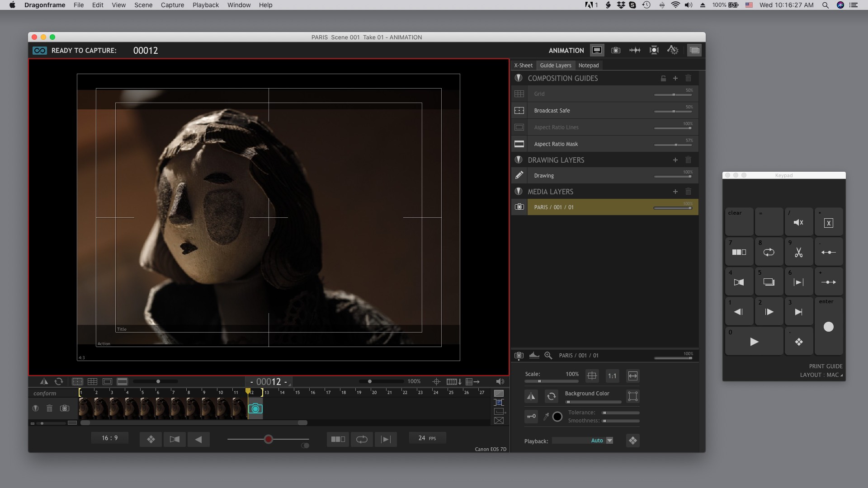Toggle the Aspect Ratio Mask guide

519,144
